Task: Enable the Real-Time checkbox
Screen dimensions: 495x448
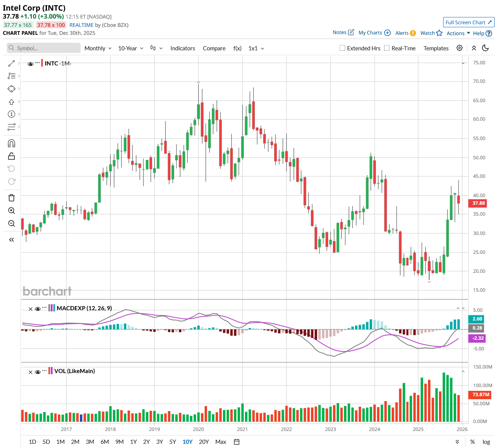Action: pos(387,48)
